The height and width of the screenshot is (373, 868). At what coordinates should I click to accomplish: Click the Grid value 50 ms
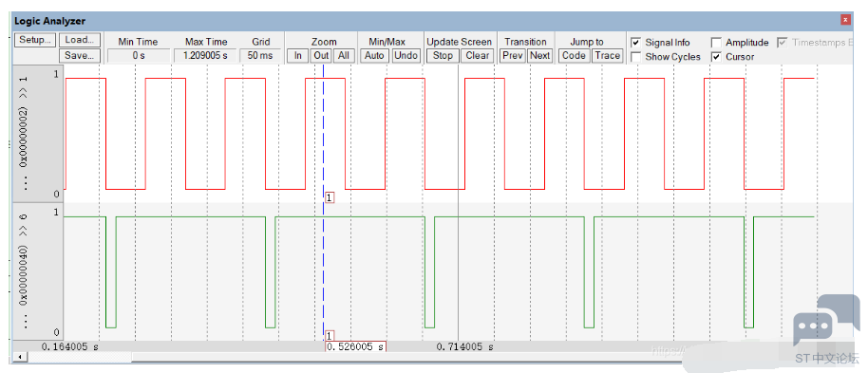pyautogui.click(x=261, y=55)
